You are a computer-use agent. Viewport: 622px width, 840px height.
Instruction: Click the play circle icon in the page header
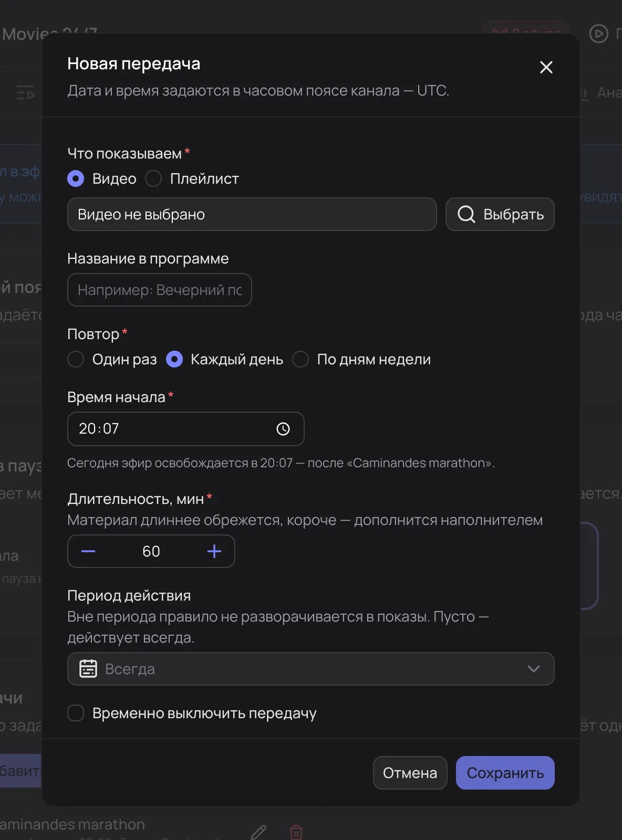(x=599, y=34)
